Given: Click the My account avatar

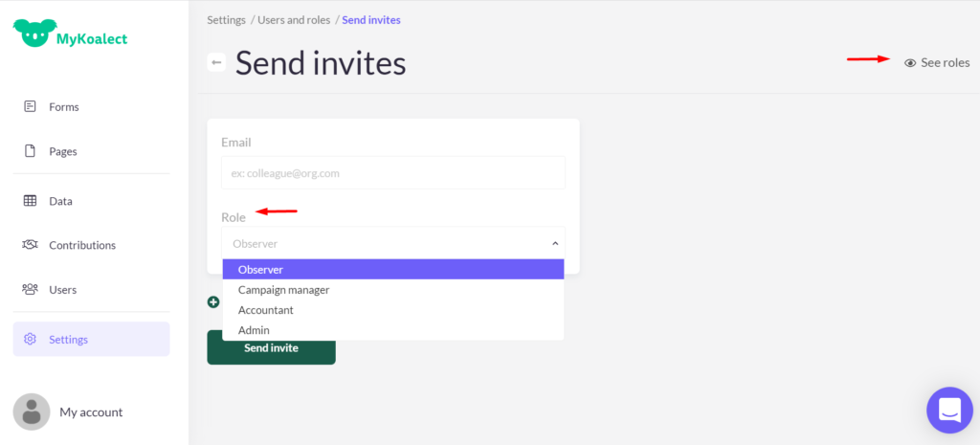Looking at the screenshot, I should click(32, 412).
